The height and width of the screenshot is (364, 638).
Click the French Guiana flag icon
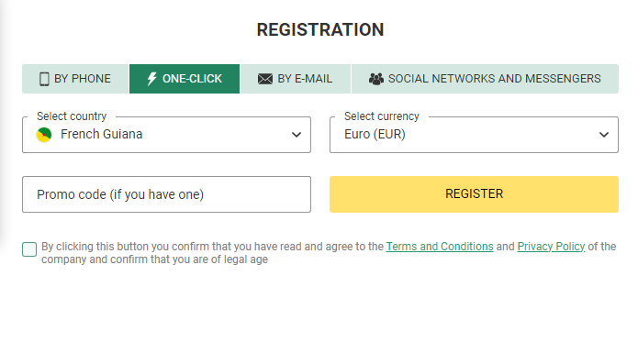click(x=44, y=135)
